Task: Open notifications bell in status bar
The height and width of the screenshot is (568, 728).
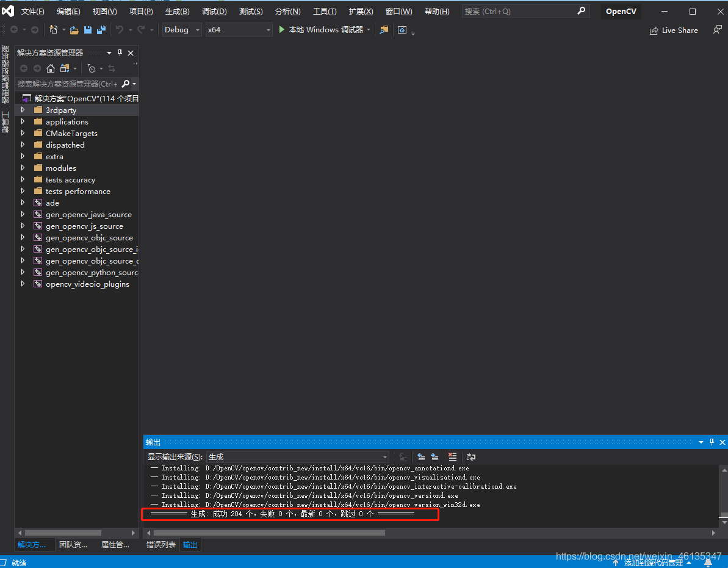Action: (708, 563)
